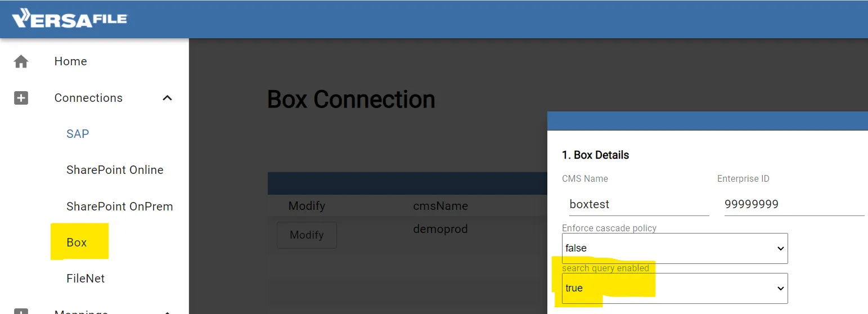
Task: Click the Connections plus icon
Action: pos(21,98)
